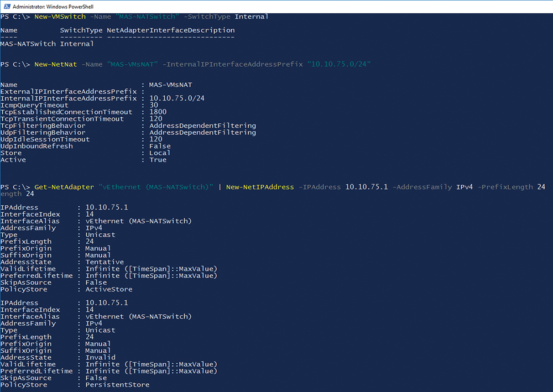Click the "10.10.75.0/24" prefix argument
This screenshot has height=392, width=553.
(x=338, y=64)
